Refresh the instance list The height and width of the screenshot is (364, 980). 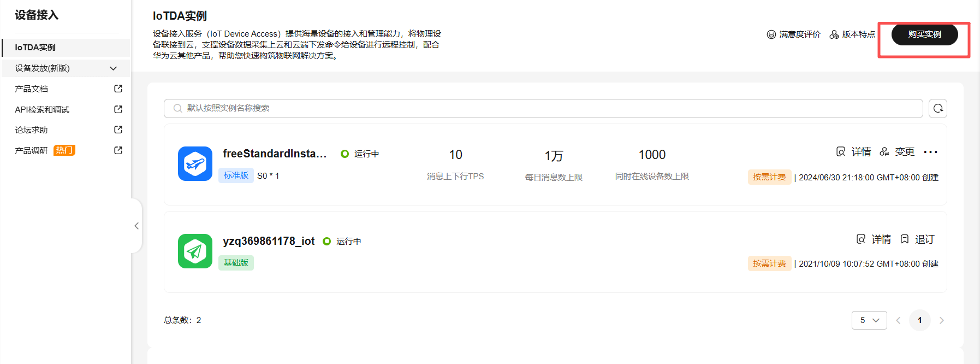click(938, 108)
